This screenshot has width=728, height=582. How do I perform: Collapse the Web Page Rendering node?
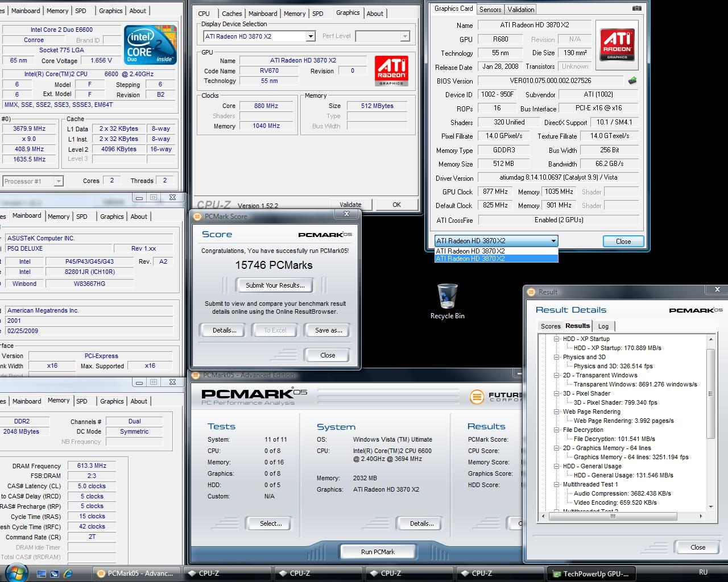click(557, 411)
